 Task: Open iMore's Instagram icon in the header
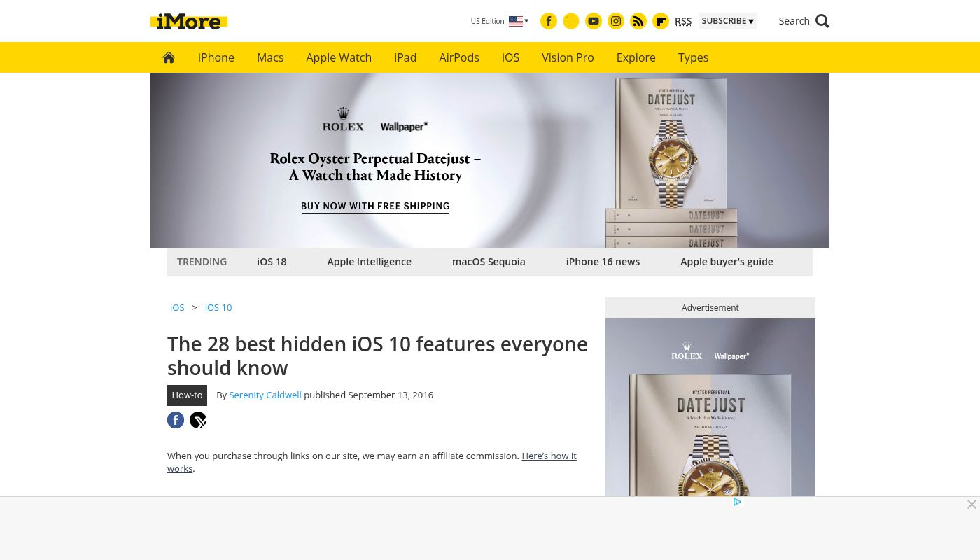[x=616, y=21]
